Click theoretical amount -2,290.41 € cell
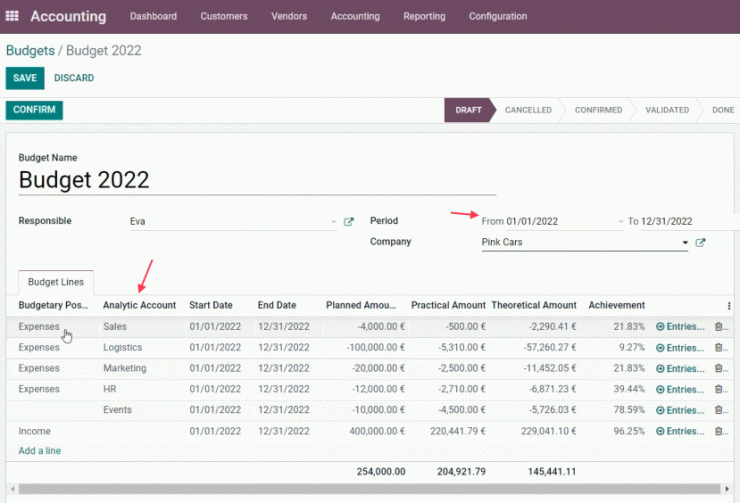This screenshot has width=740, height=503. [552, 327]
